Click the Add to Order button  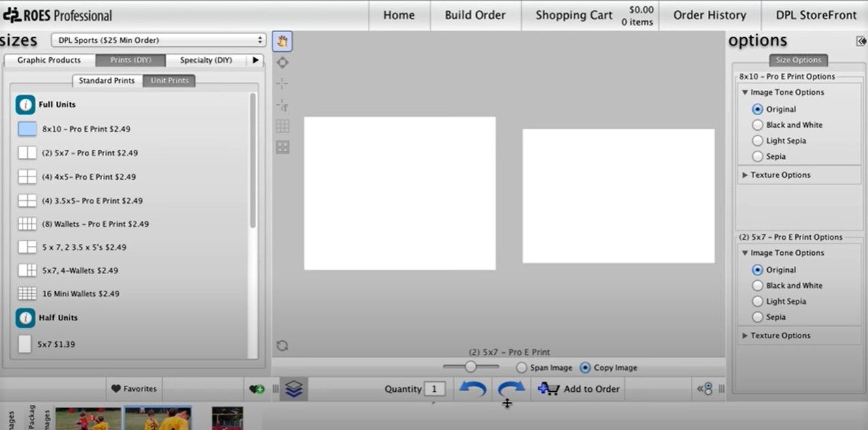(x=578, y=388)
